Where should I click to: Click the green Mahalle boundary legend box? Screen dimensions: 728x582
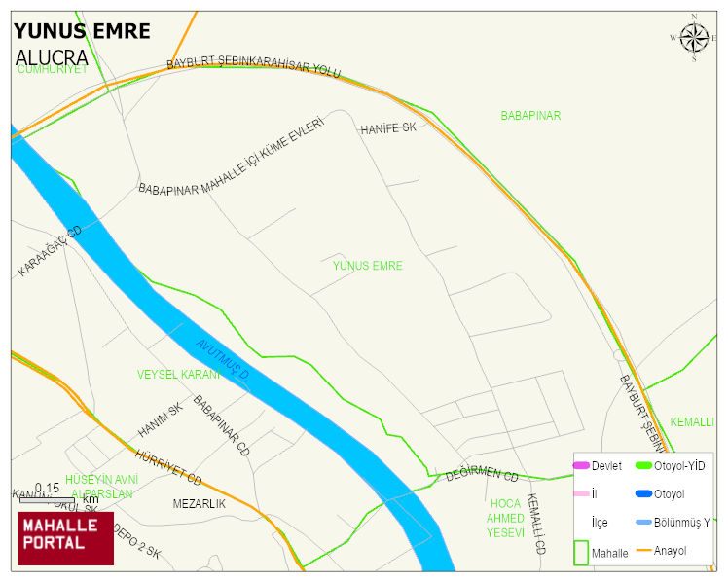[x=581, y=552]
